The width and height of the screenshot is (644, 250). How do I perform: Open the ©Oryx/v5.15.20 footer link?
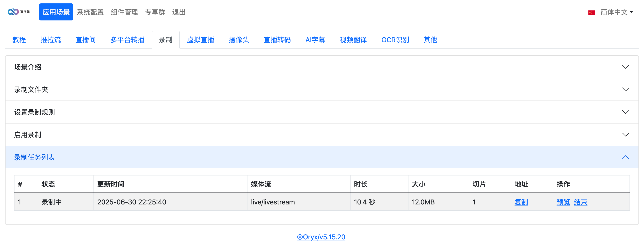click(x=321, y=237)
